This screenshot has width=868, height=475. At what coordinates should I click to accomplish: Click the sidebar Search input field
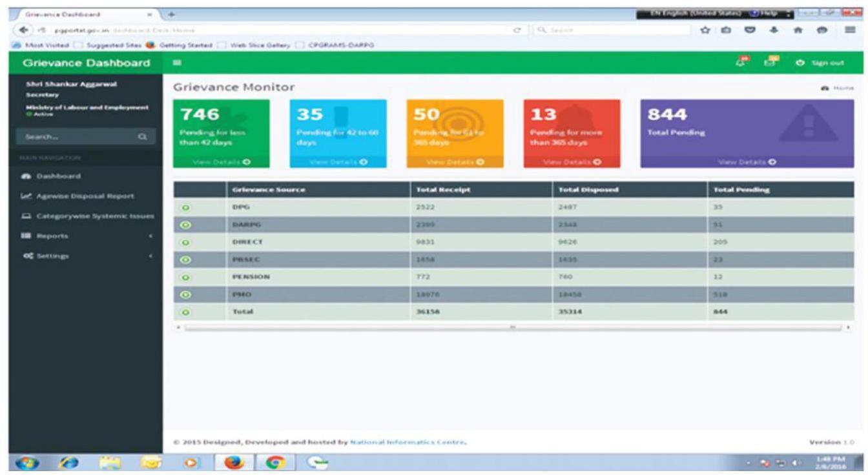pos(74,137)
